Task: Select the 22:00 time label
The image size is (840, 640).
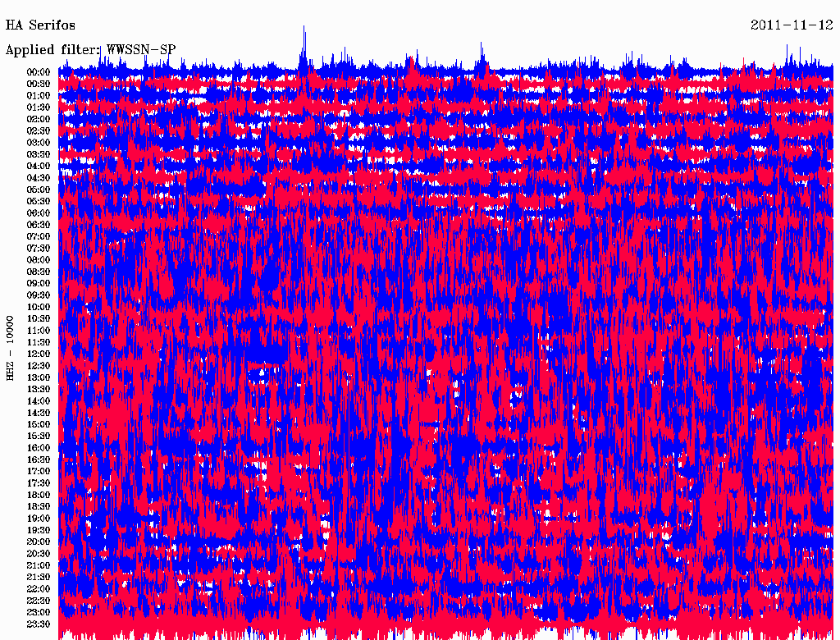Action: point(39,589)
